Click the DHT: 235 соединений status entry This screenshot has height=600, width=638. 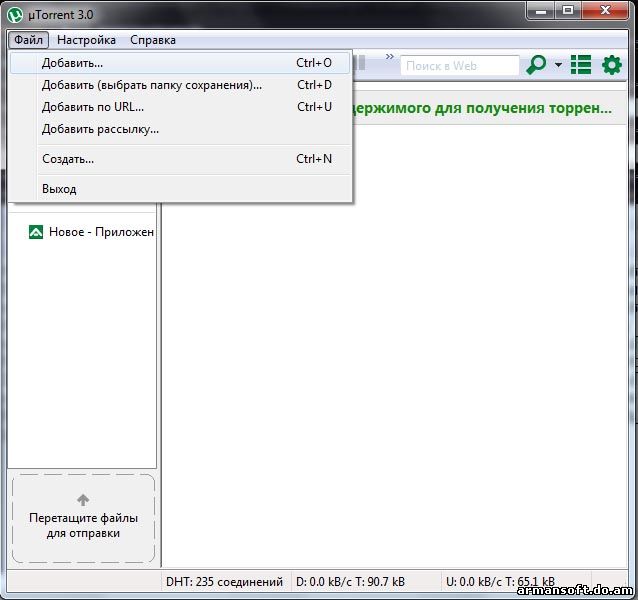click(x=224, y=582)
